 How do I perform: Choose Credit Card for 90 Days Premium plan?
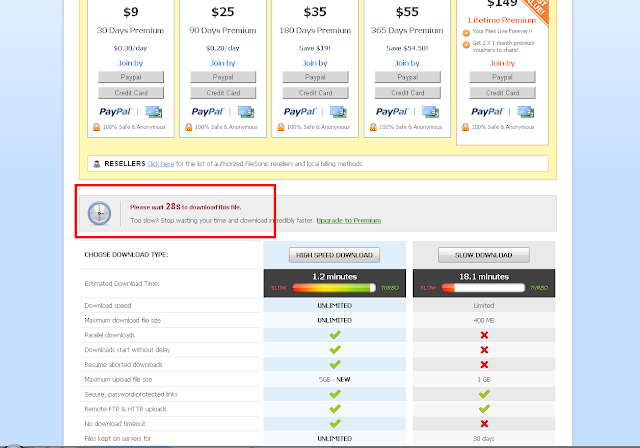[x=223, y=93]
